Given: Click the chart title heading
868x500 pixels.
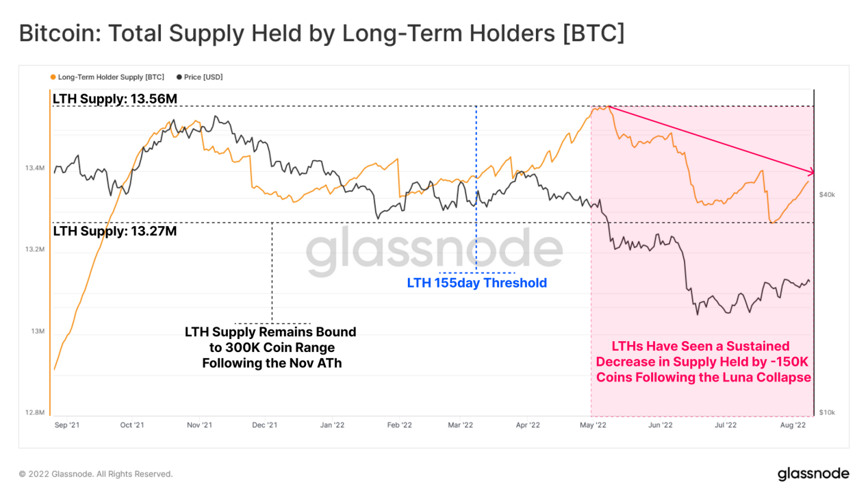Looking at the screenshot, I should pyautogui.click(x=322, y=34).
